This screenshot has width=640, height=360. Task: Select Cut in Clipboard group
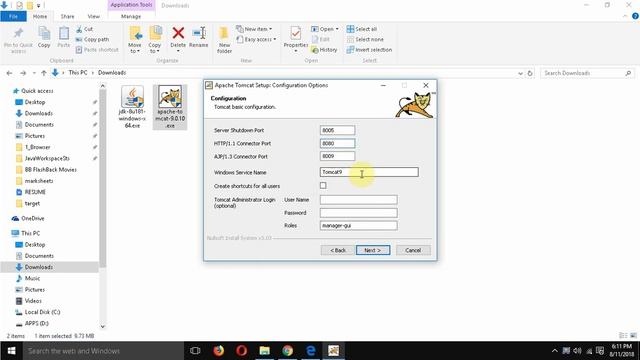(x=84, y=29)
